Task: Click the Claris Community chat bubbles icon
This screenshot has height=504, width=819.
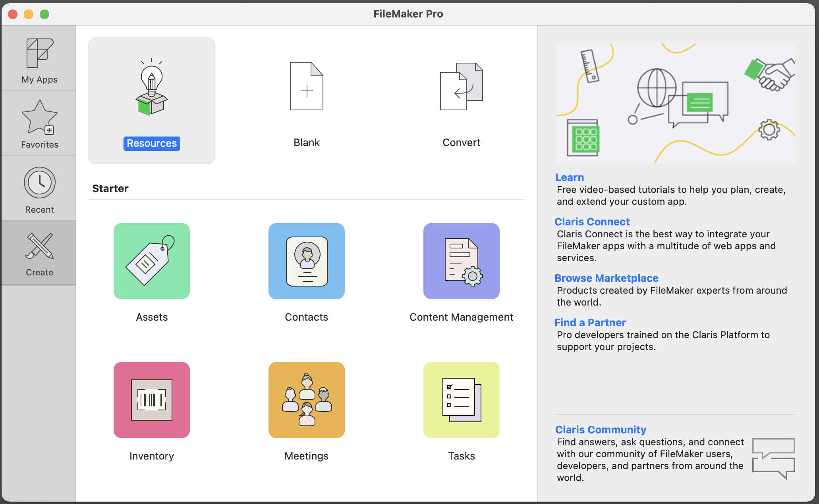Action: (x=774, y=459)
